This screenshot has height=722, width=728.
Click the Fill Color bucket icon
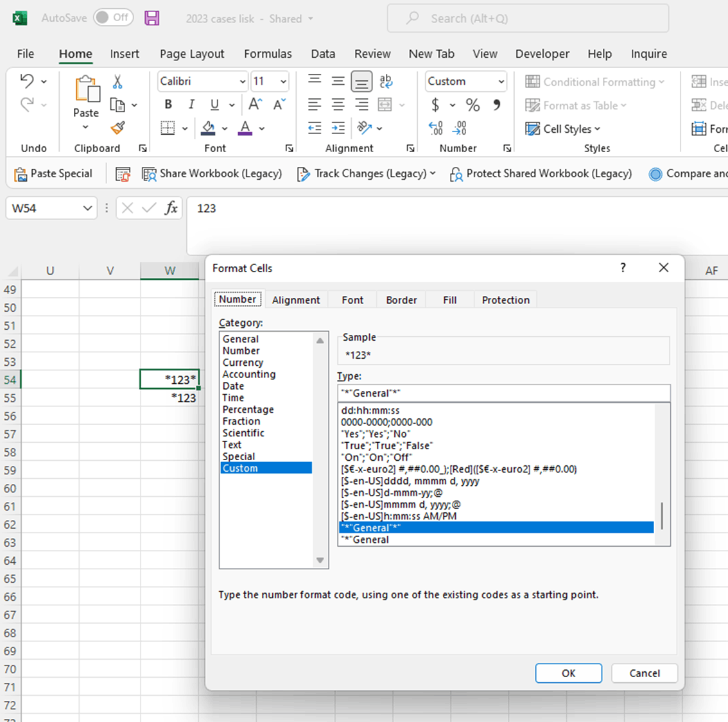click(209, 128)
